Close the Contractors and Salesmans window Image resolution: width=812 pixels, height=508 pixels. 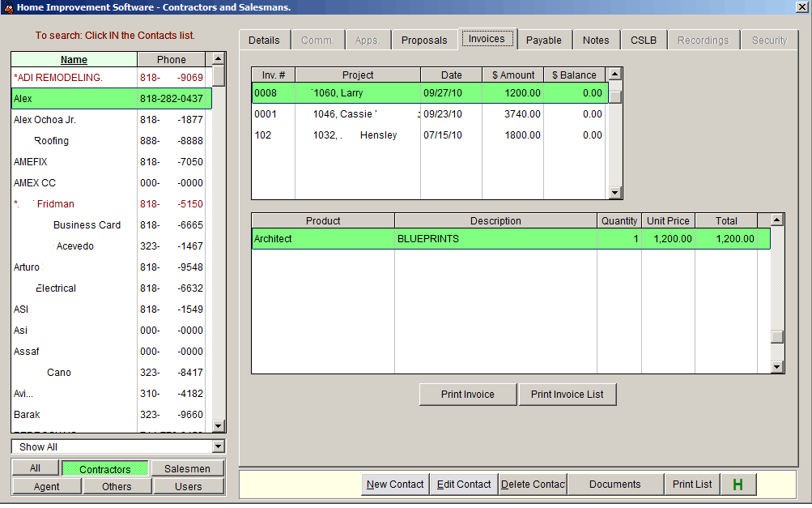click(x=802, y=6)
